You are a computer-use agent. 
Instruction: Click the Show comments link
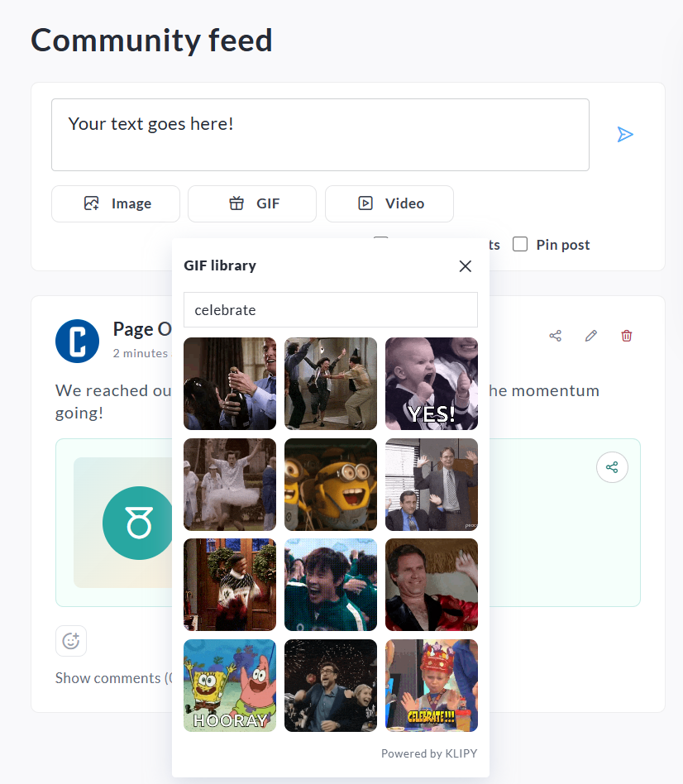pos(113,678)
